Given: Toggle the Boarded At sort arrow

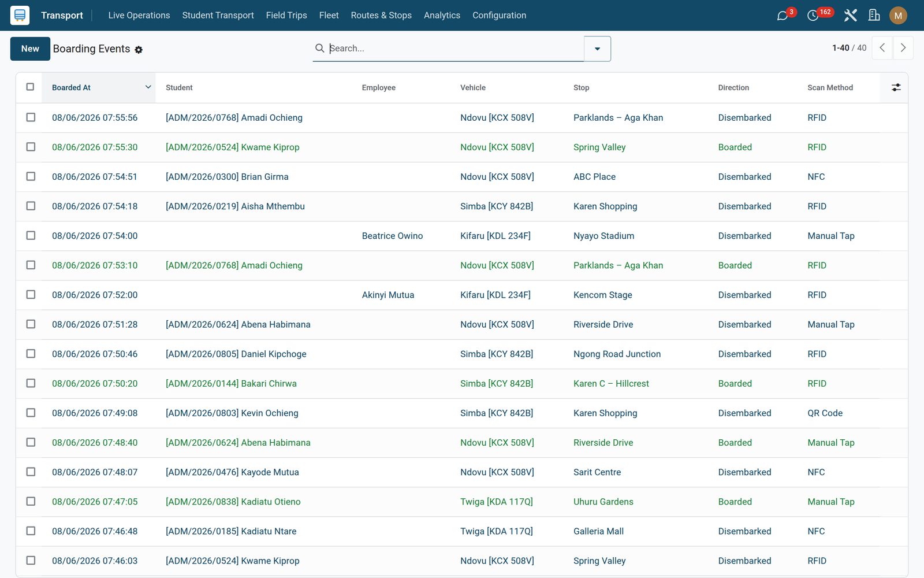Looking at the screenshot, I should tap(148, 87).
